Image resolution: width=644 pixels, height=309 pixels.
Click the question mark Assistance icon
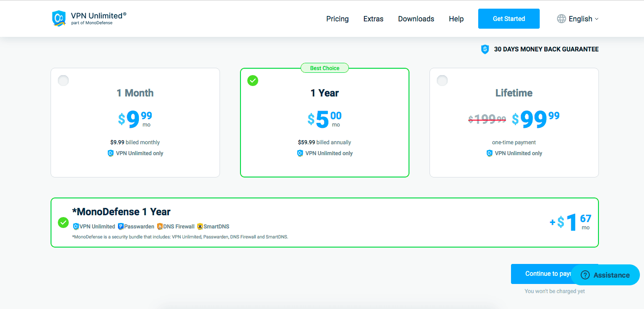tap(585, 275)
